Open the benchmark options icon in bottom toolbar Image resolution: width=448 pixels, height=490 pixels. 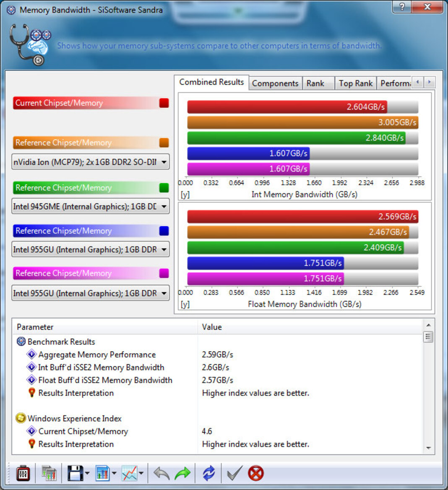coord(23,473)
